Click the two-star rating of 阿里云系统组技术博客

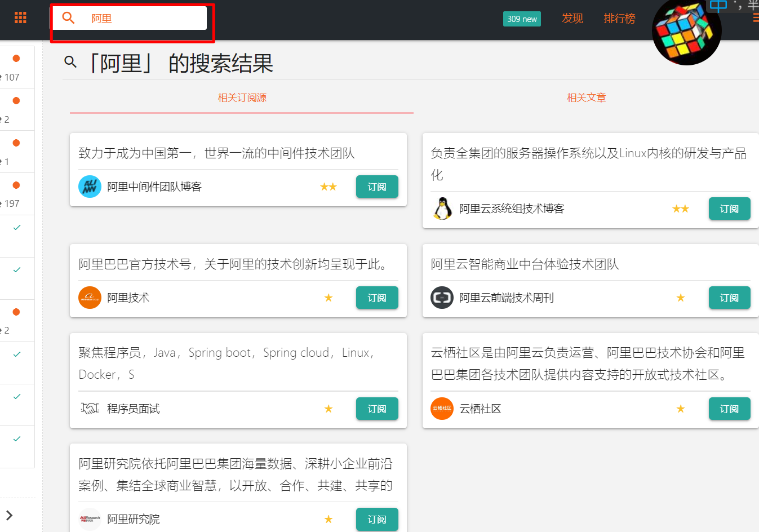pos(681,209)
